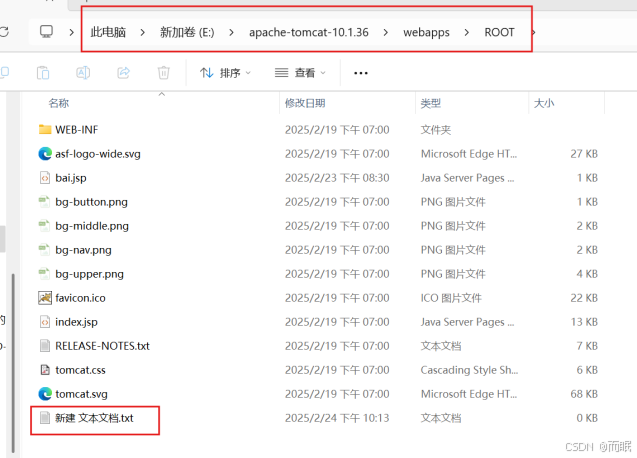Click the paste clipboard icon in the toolbar
This screenshot has width=637, height=458.
tap(43, 73)
